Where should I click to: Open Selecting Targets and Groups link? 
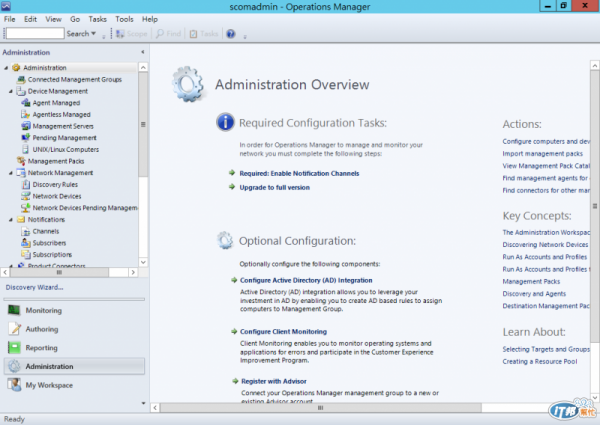(546, 349)
